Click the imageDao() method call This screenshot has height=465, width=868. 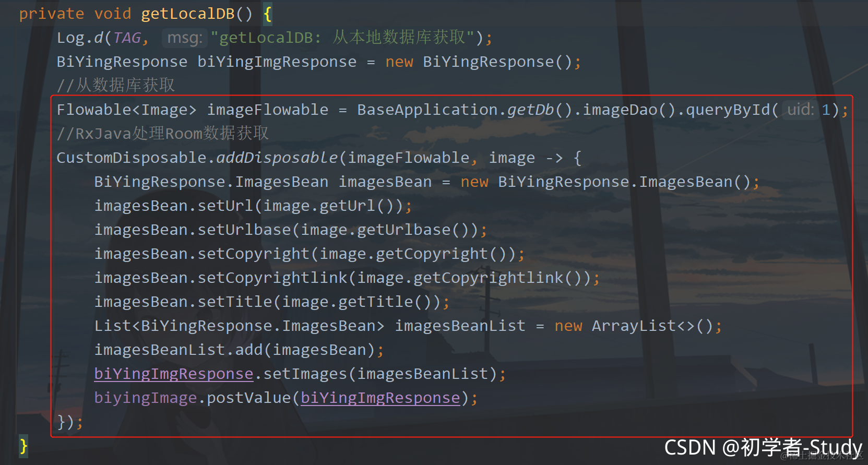[629, 110]
